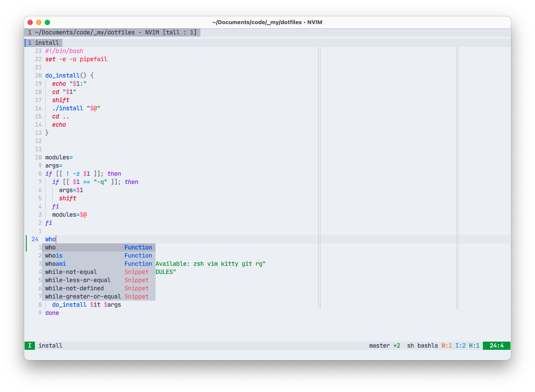
Task: Click the Function label of 'whoami'
Action: tap(138, 264)
